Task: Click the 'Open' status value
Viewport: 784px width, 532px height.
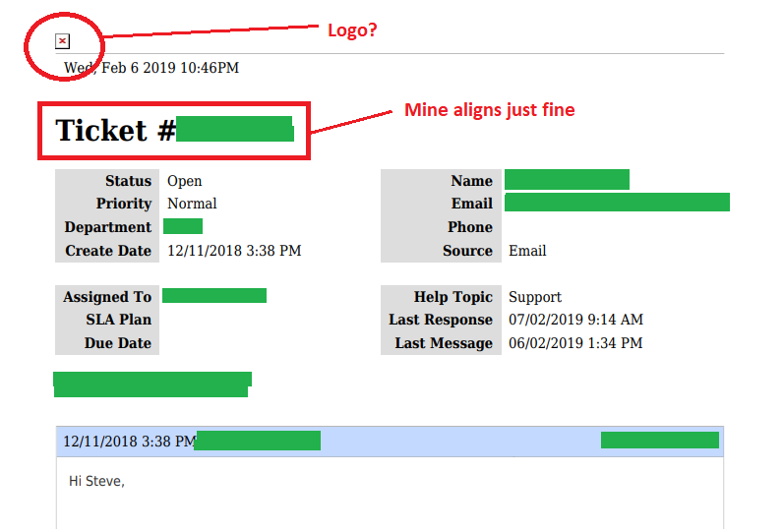Action: (185, 181)
